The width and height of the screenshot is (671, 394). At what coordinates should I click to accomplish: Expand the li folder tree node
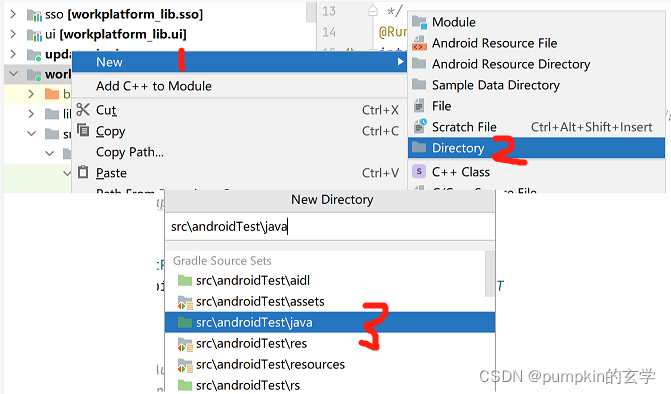point(31,113)
